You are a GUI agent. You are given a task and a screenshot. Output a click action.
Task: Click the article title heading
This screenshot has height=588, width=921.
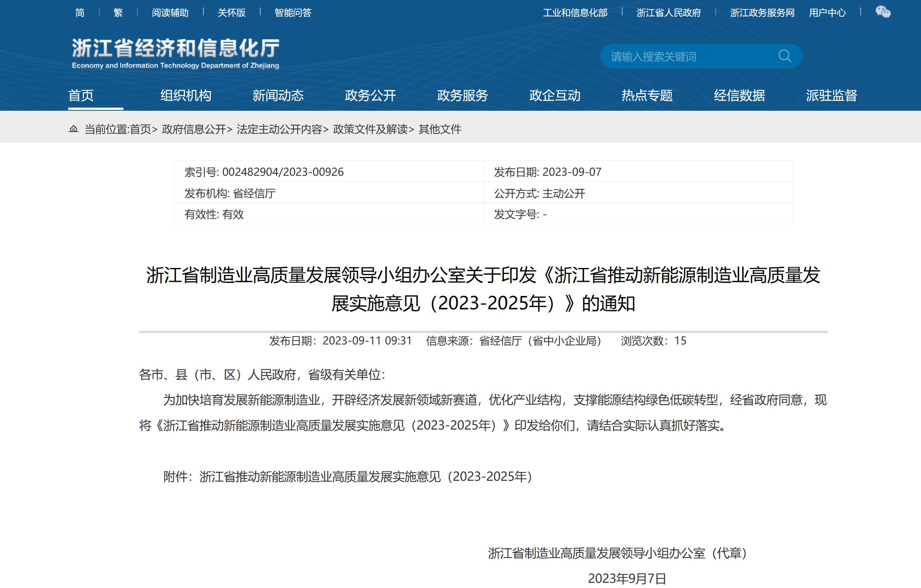(x=483, y=289)
